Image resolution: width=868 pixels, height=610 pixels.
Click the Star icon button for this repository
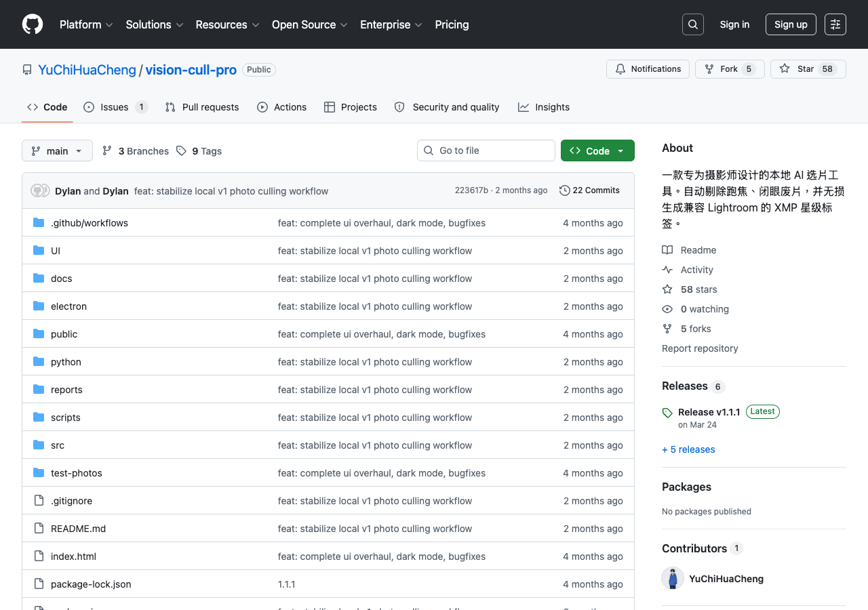785,69
